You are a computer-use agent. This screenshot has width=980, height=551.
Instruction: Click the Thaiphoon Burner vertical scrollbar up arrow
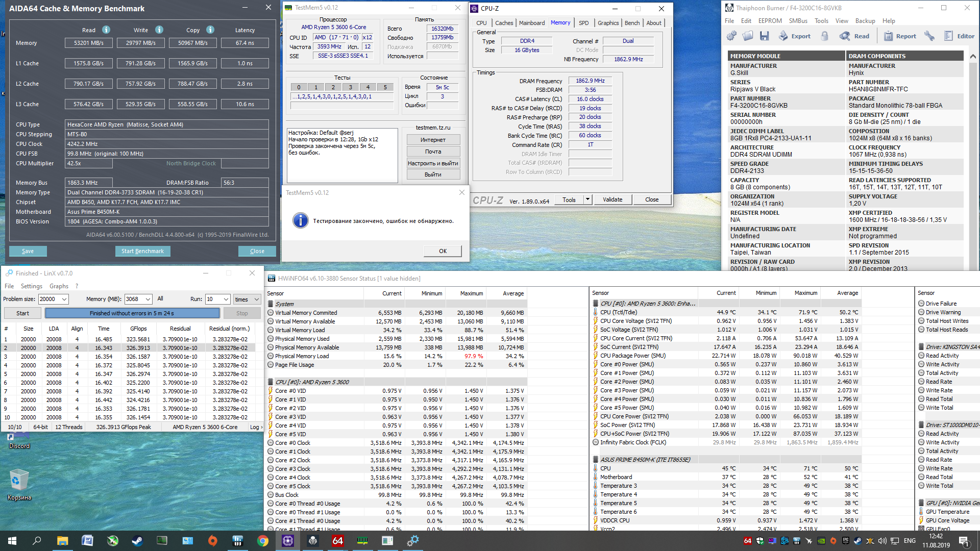tap(973, 56)
